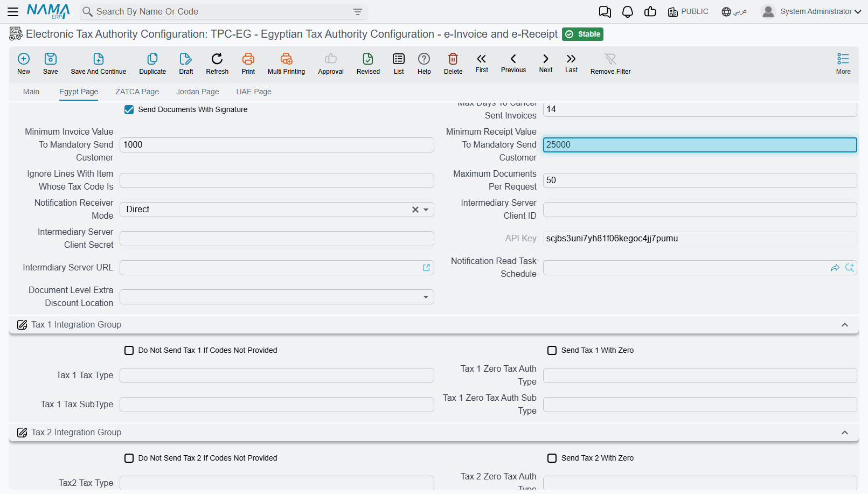
Task: Expand the System Administrator user menu
Action: [x=811, y=11]
